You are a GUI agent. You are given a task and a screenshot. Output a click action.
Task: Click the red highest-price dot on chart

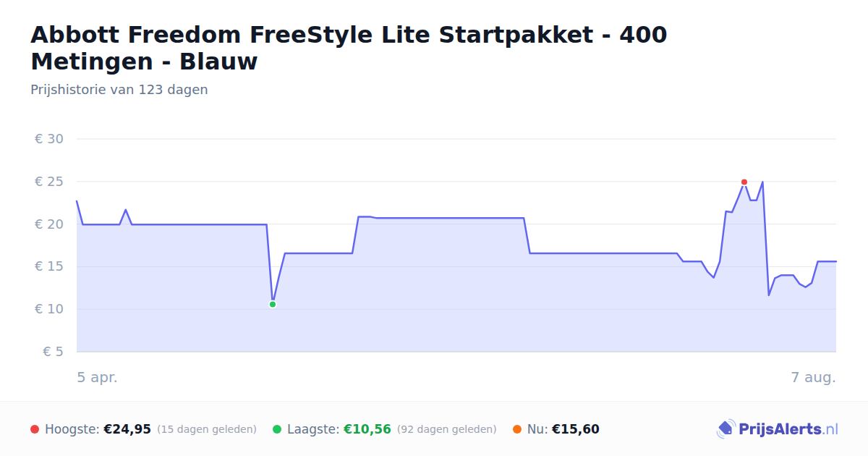point(744,182)
